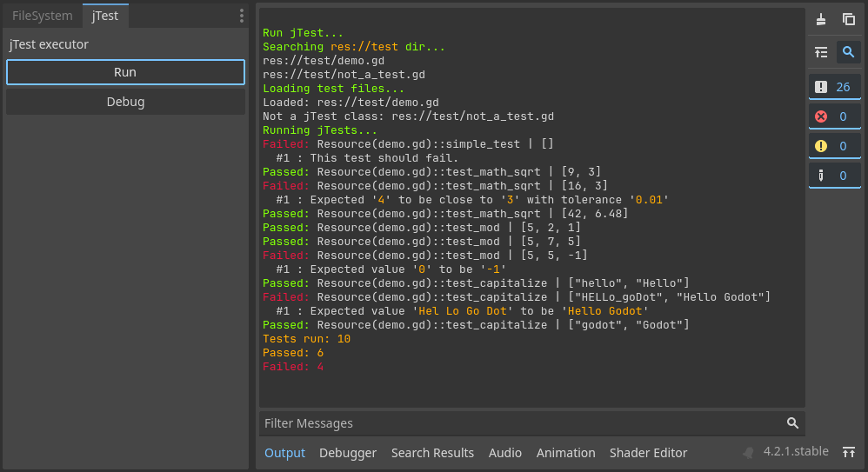Copy the output selection to clipboard

(849, 19)
